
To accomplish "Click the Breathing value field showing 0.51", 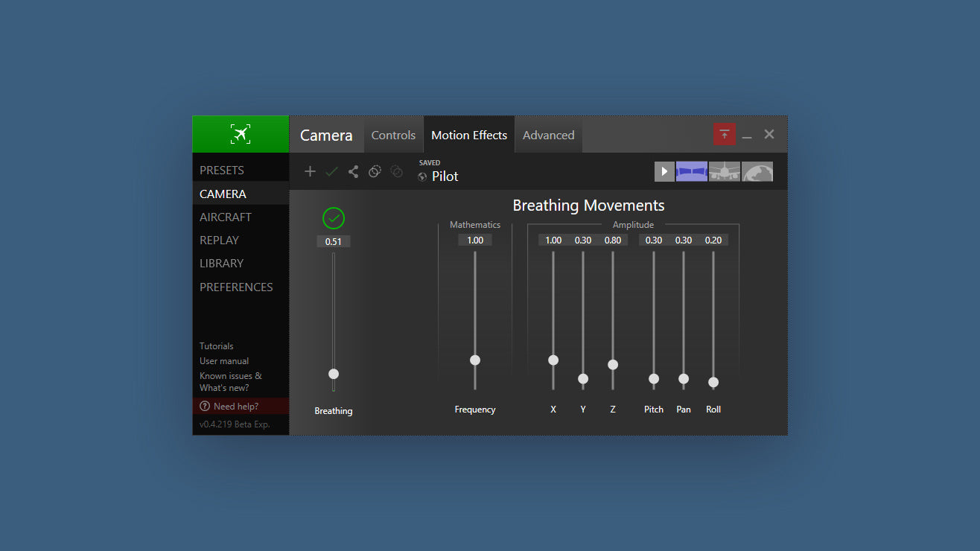I will coord(333,241).
